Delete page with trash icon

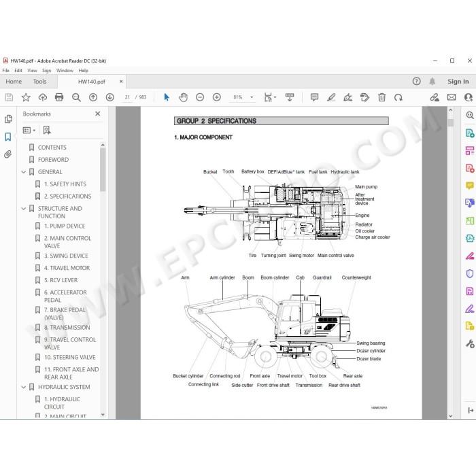coord(381,97)
